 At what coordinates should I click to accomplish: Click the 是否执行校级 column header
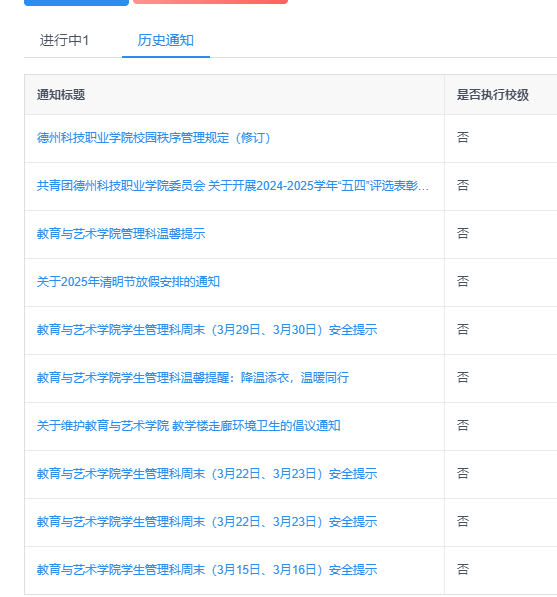(x=493, y=95)
